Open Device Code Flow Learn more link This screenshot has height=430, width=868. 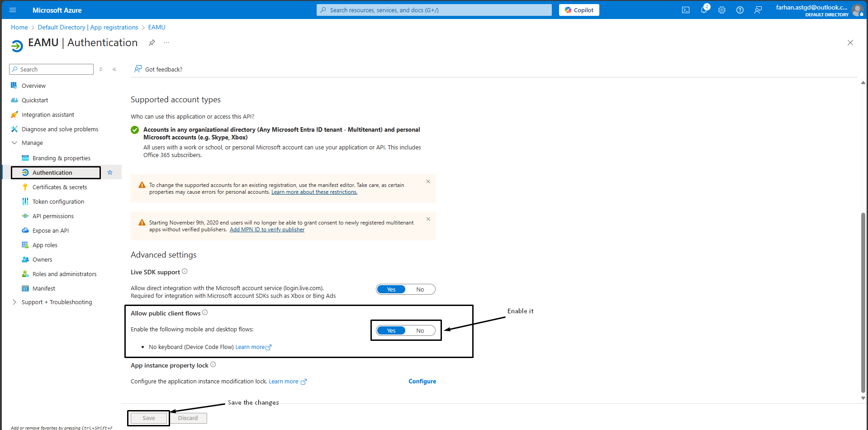coord(250,347)
